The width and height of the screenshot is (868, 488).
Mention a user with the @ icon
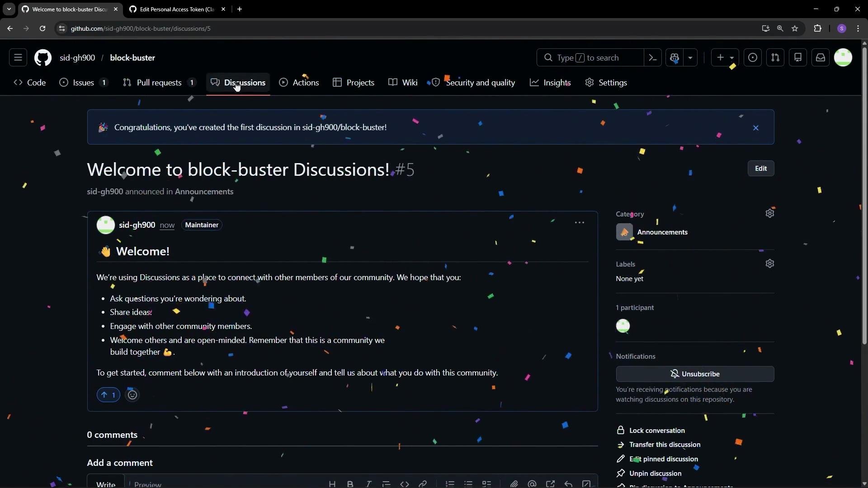pos(532,484)
